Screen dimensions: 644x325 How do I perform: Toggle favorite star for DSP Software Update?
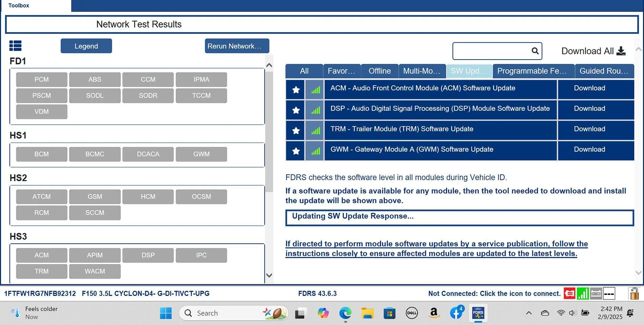pyautogui.click(x=296, y=110)
